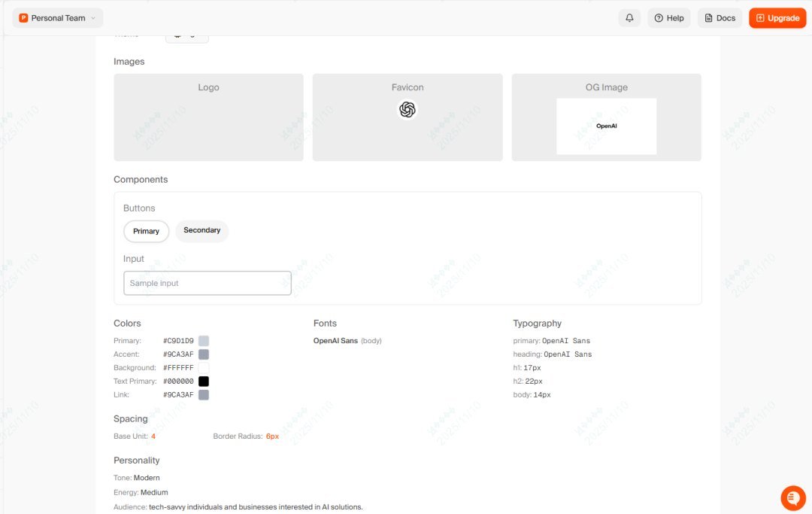Expand the Personal Team dropdown chevron
Viewport: 812px width, 514px height.
point(93,18)
